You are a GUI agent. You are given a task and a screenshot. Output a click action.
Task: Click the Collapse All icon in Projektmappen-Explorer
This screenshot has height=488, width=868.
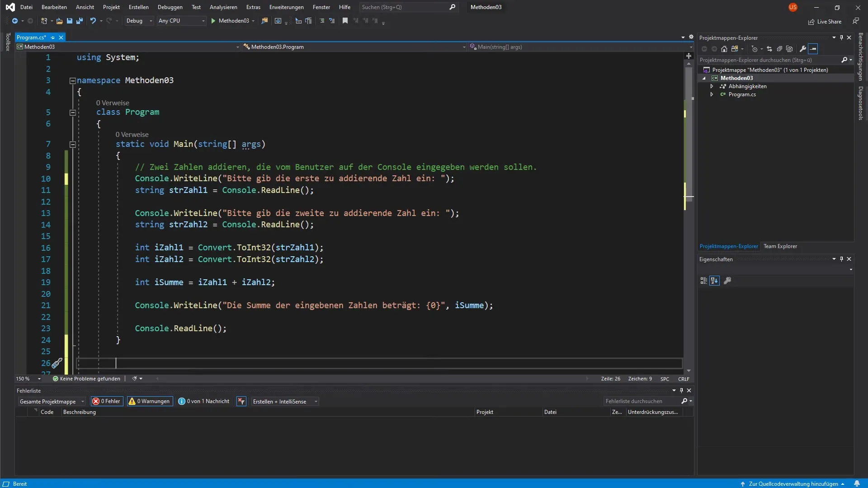[x=779, y=49]
